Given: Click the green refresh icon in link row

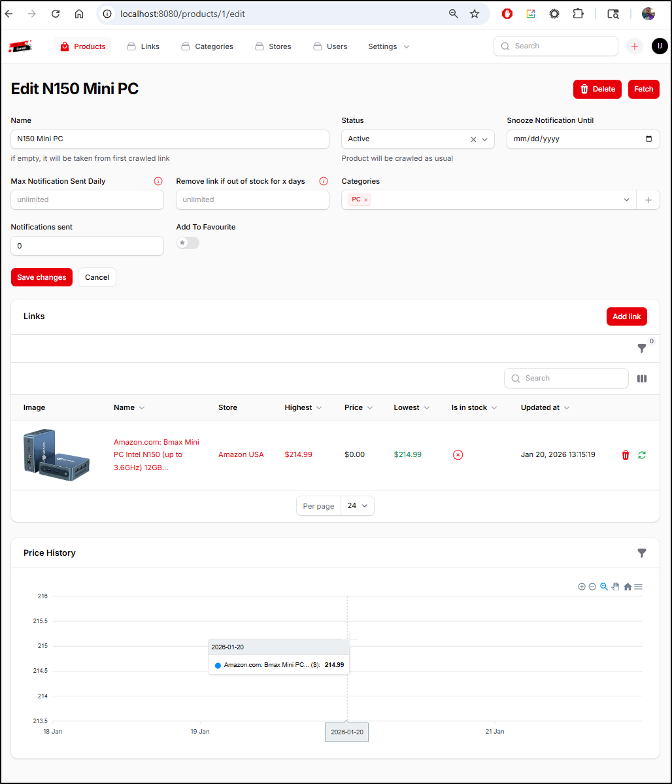Looking at the screenshot, I should click(641, 455).
